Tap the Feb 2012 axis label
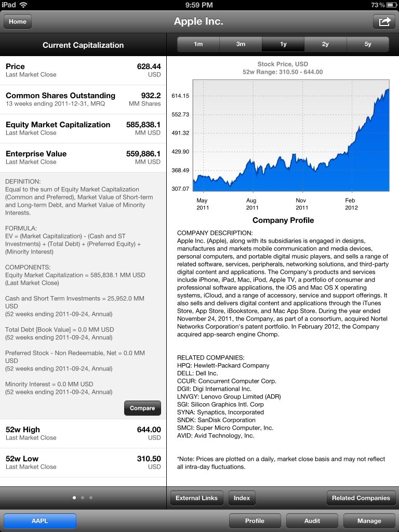 [351, 204]
